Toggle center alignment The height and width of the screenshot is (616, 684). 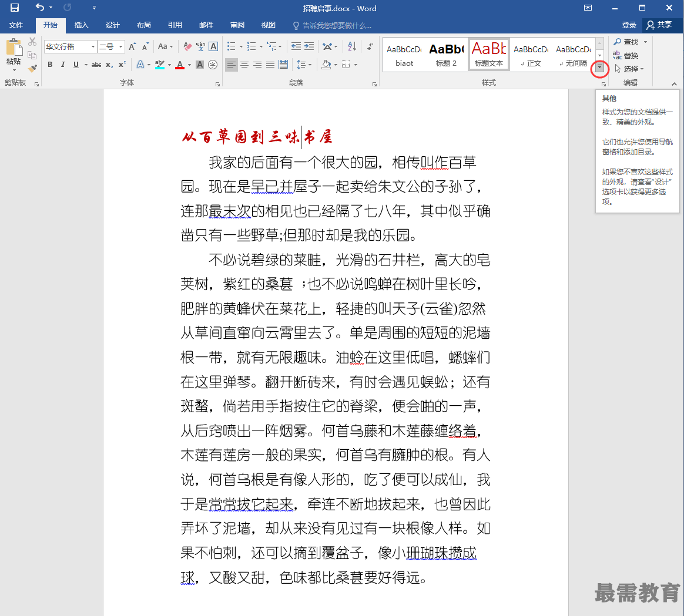[x=244, y=65]
